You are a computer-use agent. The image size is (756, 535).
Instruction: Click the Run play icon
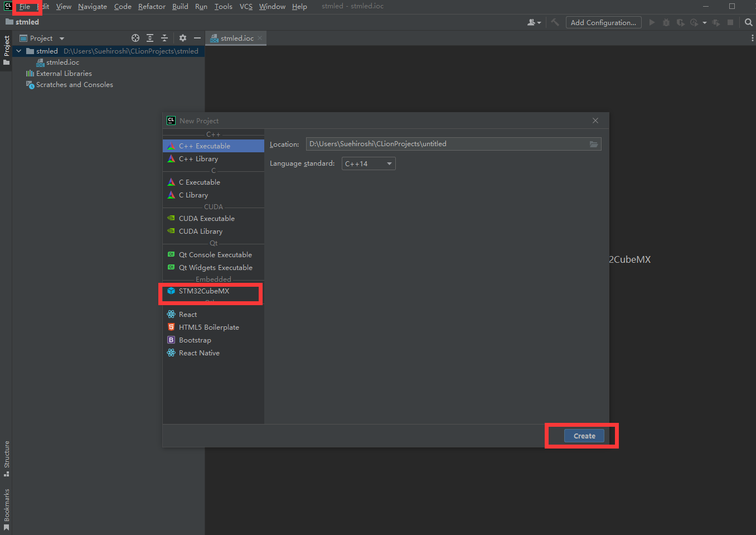[652, 22]
